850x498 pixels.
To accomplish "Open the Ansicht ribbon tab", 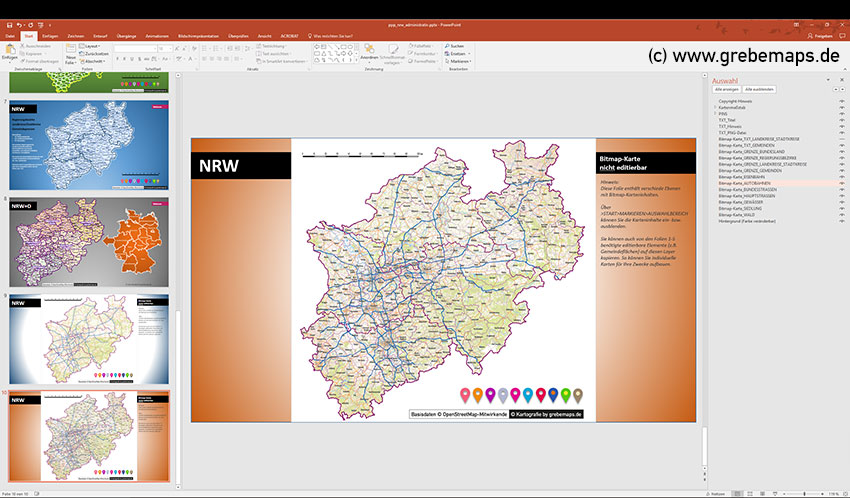I will 264,36.
